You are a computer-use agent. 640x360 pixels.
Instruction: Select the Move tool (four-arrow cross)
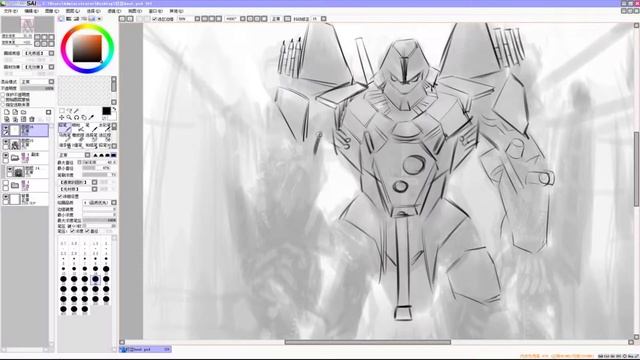point(62,118)
